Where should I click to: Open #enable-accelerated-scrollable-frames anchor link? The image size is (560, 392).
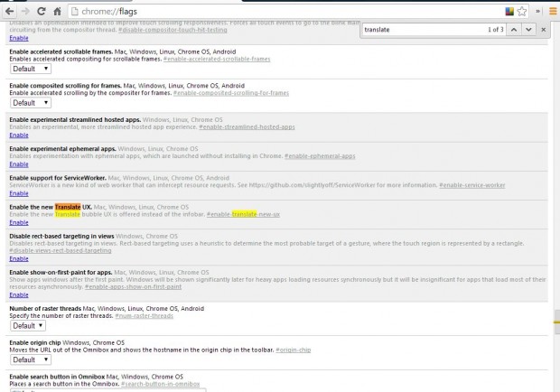pyautogui.click(x=217, y=59)
